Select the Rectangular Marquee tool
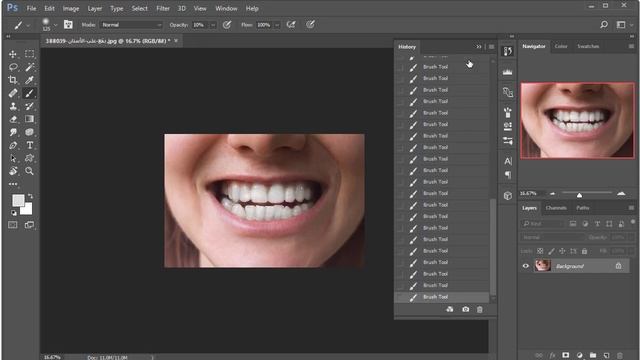Screen dimensions: 640x360 (x=29, y=54)
